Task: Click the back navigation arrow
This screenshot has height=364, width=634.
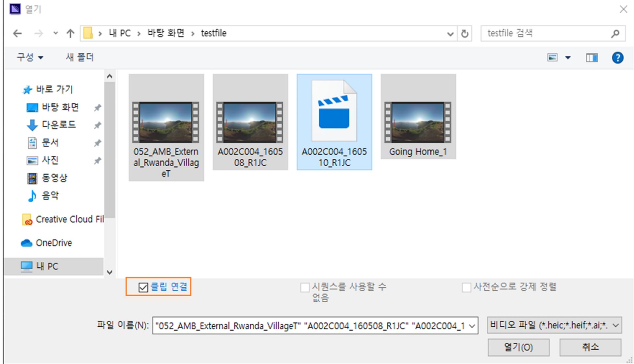Action: pos(17,33)
